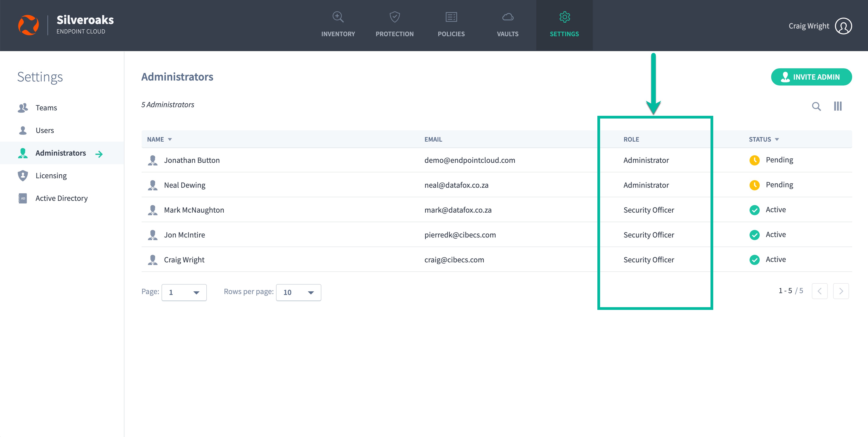Open Teams in the settings sidebar
Viewport: 868px width, 437px height.
46,108
